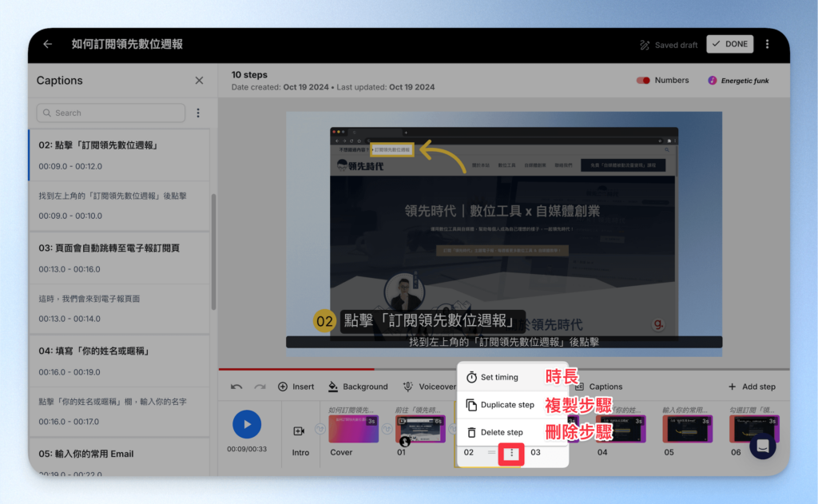Select caption 找到左上角的「訂閱領先數位週報」後點擊
Screen dimensions: 818x504
point(120,205)
